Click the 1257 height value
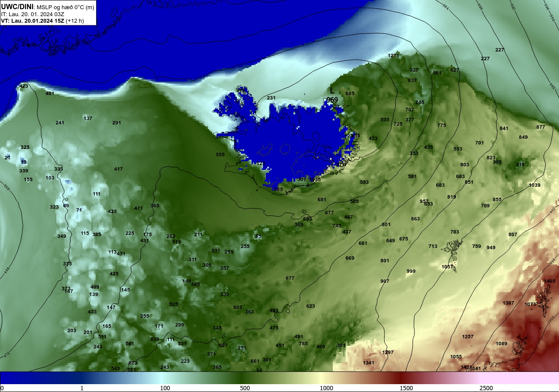 pos(468,337)
